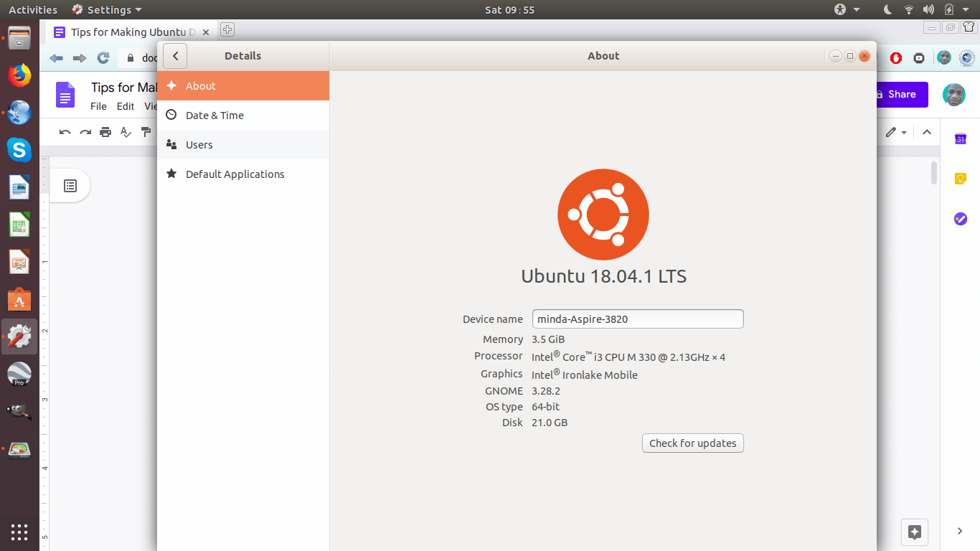This screenshot has width=980, height=551.
Task: Launch Skype from the dock
Action: [19, 150]
